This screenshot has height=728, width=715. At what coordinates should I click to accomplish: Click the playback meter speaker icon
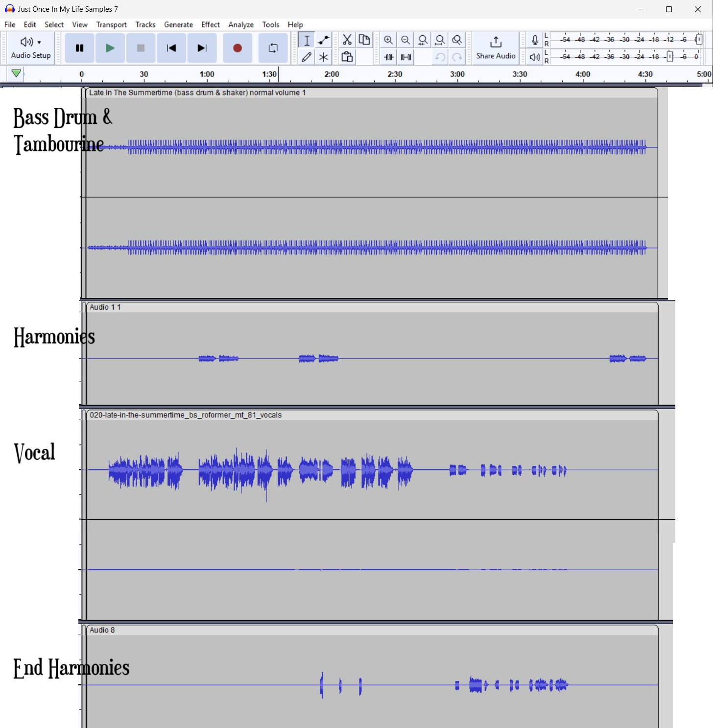click(535, 57)
